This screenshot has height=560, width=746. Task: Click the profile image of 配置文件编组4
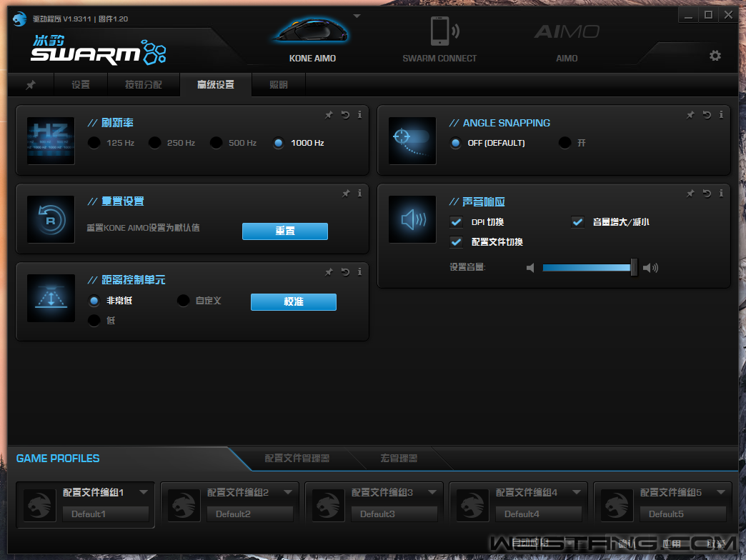tap(472, 505)
